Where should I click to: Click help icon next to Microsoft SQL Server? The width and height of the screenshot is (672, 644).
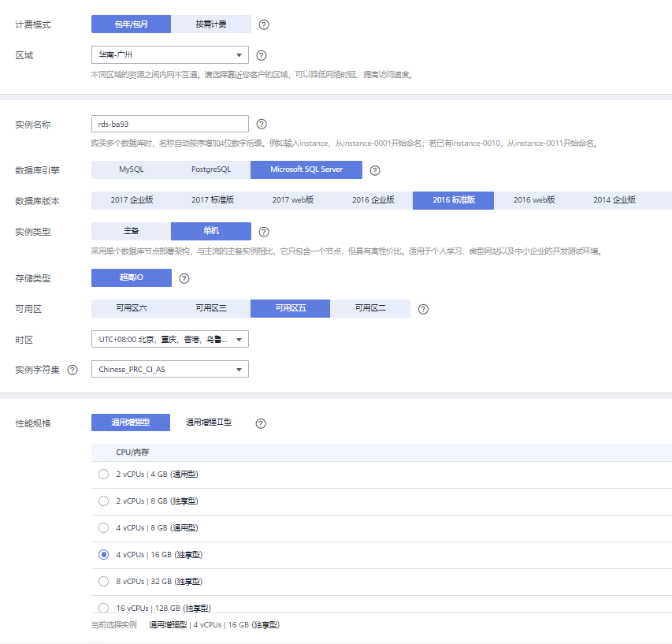[375, 169]
